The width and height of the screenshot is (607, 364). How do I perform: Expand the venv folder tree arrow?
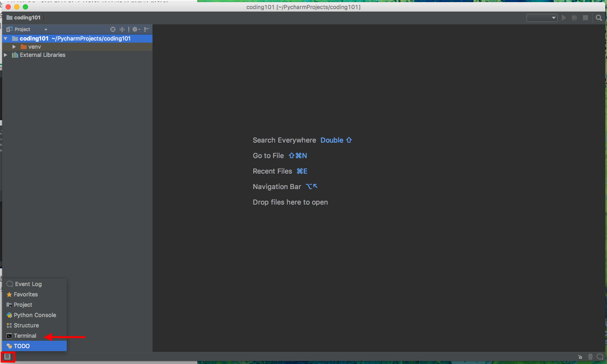tap(14, 47)
